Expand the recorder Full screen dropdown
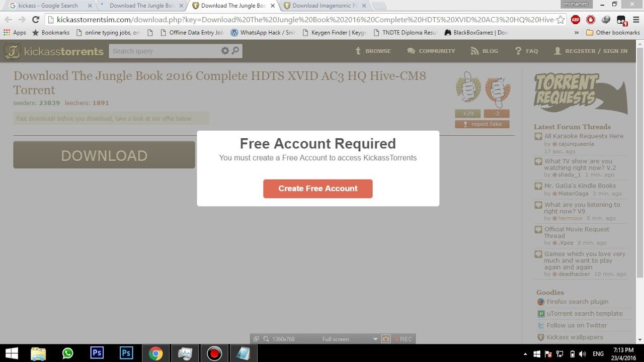644x362 pixels. (x=375, y=339)
